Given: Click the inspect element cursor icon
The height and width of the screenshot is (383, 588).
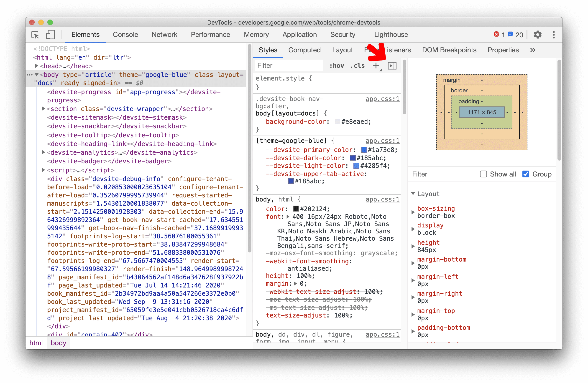Looking at the screenshot, I should pyautogui.click(x=36, y=35).
